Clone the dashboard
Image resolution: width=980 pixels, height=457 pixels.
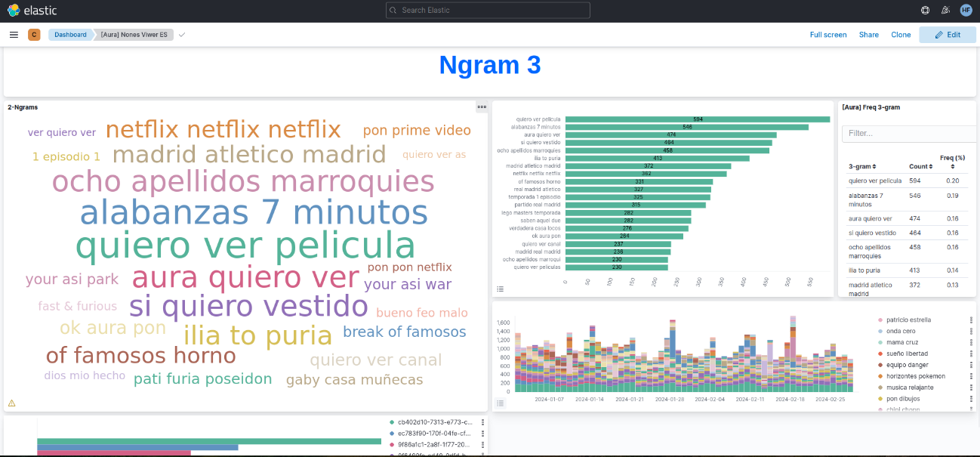901,35
